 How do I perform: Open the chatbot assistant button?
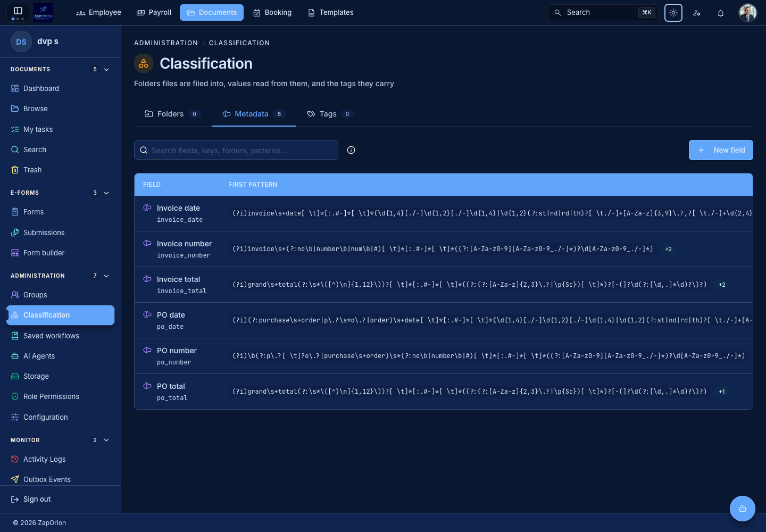pyautogui.click(x=743, y=509)
